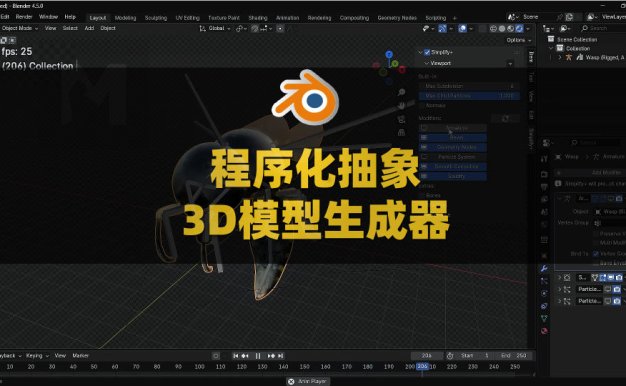Toggle second Particle modifier viewport display
The width and height of the screenshot is (626, 386).
(608, 301)
